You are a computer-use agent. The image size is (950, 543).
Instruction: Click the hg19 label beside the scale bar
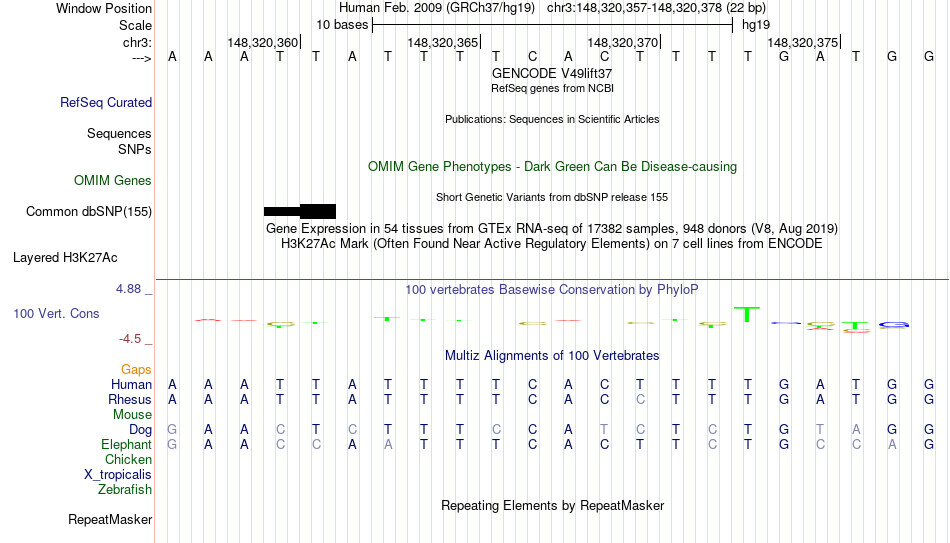(756, 25)
